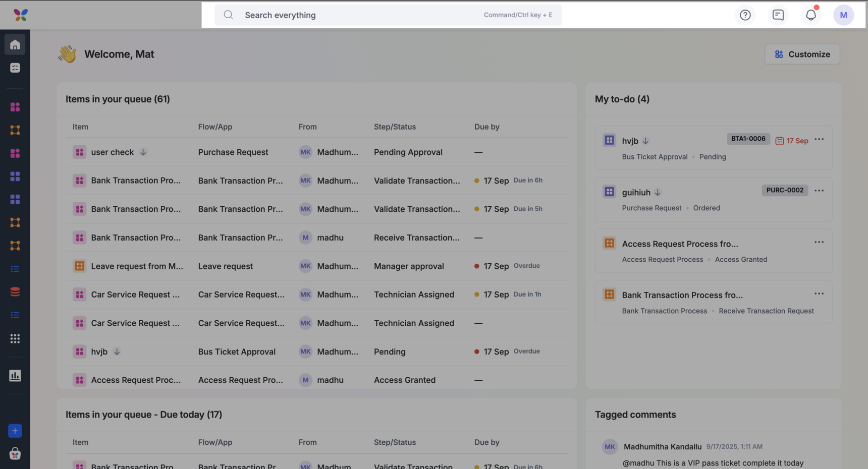Click the user profile avatar M
This screenshot has width=868, height=469.
pos(843,15)
